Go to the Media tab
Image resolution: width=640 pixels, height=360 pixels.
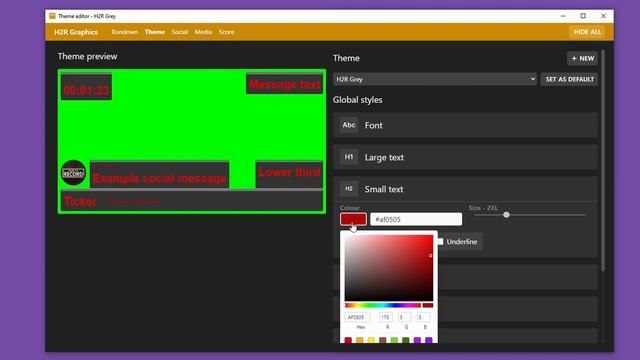coord(203,32)
